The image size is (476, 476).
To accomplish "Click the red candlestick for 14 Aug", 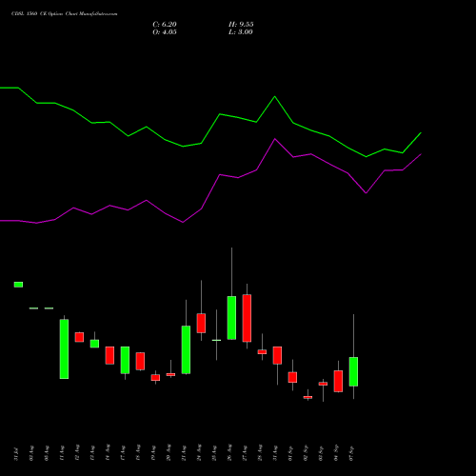I will point(109,355).
